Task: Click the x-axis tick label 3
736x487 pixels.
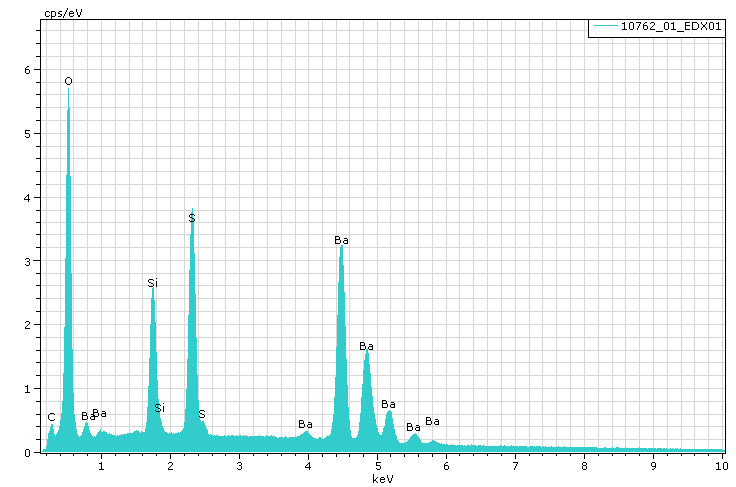Action: (x=239, y=466)
